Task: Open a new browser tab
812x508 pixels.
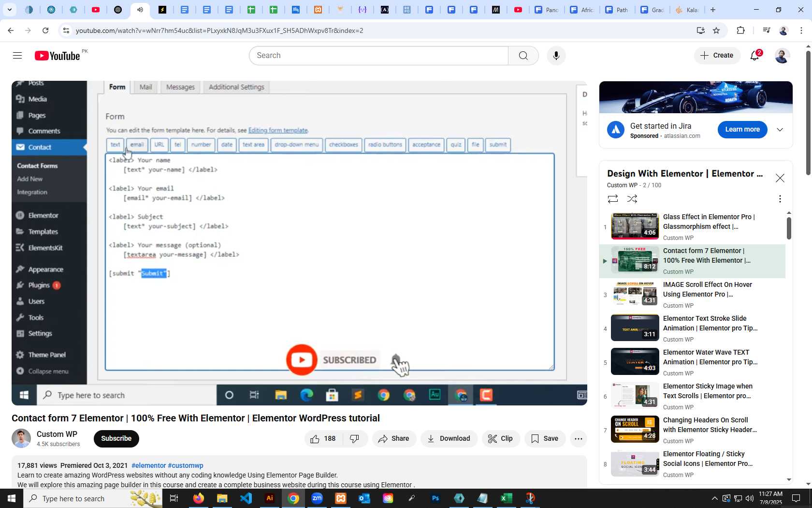Action: pos(712,10)
